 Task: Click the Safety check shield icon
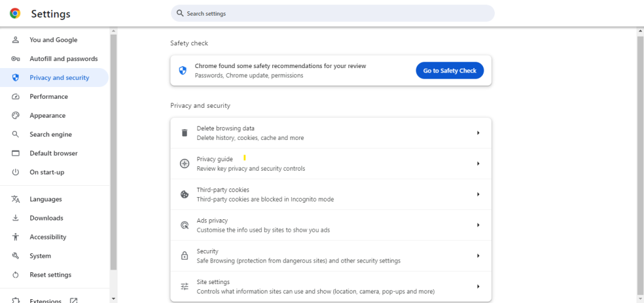[x=182, y=71]
